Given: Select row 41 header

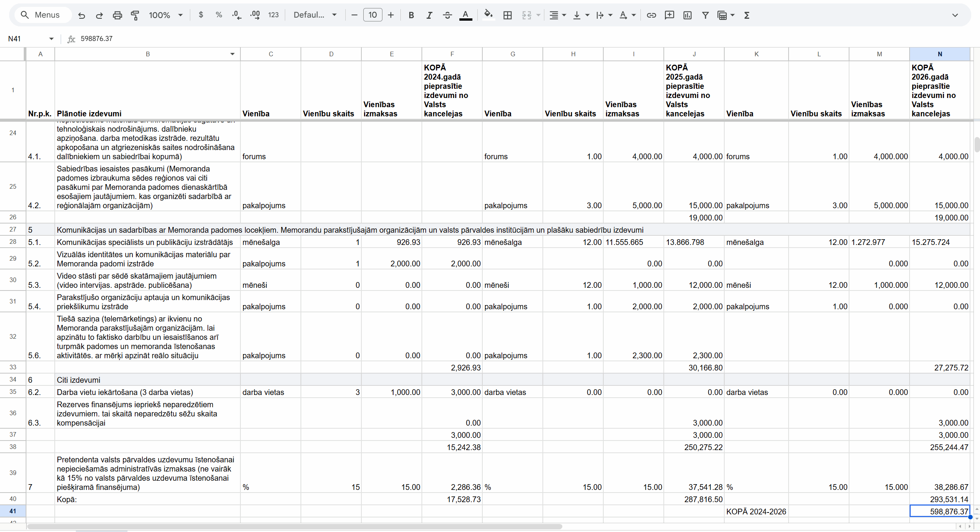Looking at the screenshot, I should (x=13, y=511).
